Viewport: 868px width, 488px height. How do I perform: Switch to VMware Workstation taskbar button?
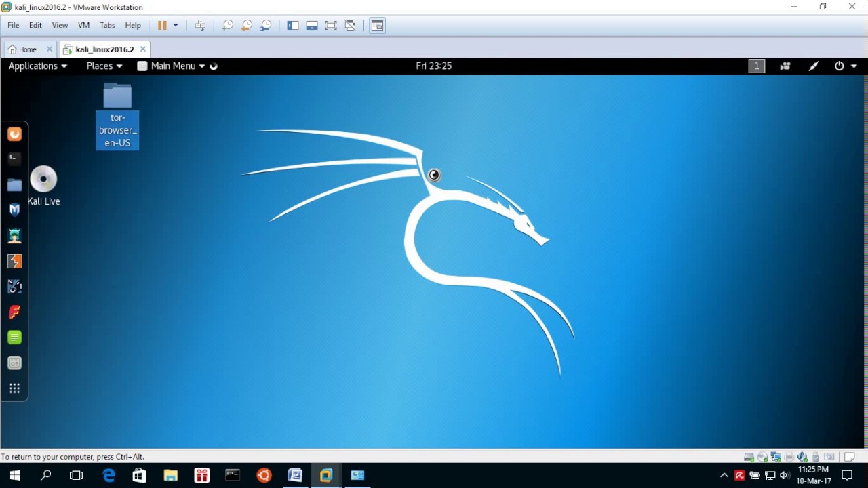point(326,475)
